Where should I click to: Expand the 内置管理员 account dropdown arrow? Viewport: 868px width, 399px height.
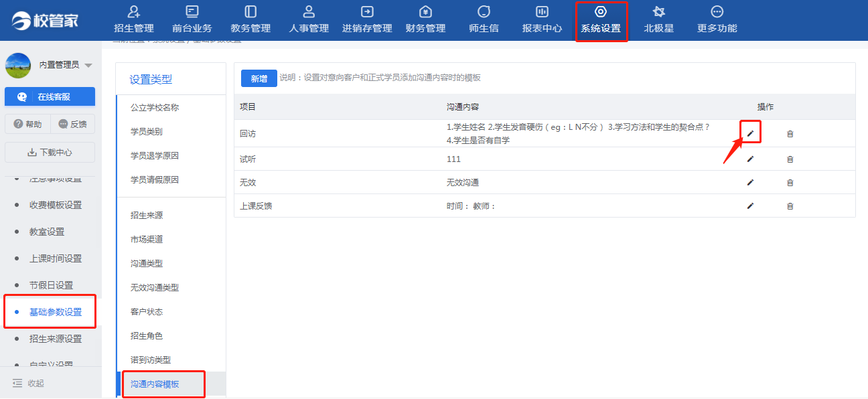pyautogui.click(x=88, y=66)
